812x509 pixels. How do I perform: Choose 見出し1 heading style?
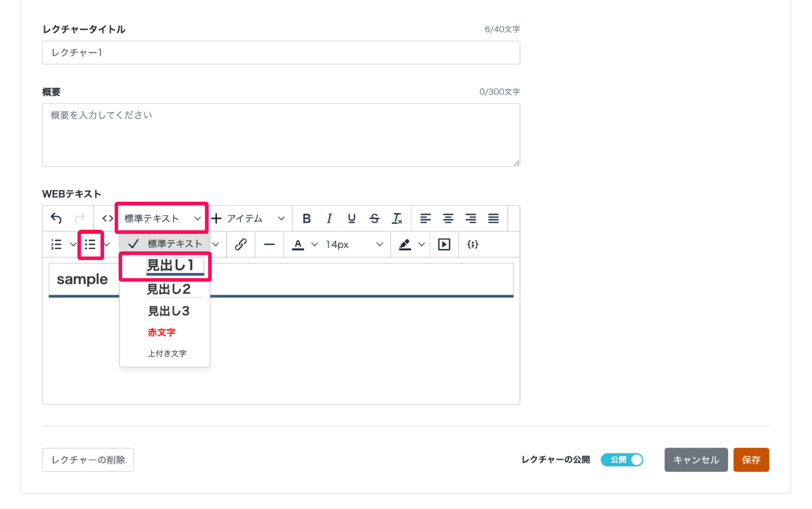[165, 266]
